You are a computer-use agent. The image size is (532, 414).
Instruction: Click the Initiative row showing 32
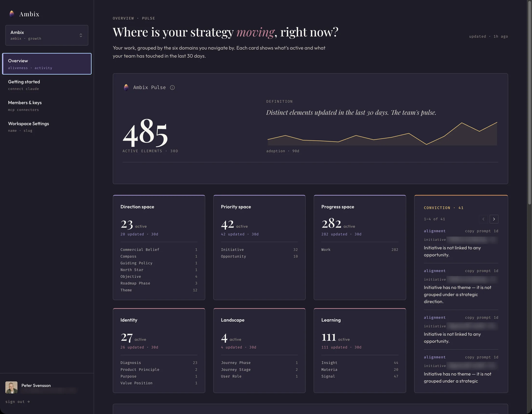pos(259,250)
